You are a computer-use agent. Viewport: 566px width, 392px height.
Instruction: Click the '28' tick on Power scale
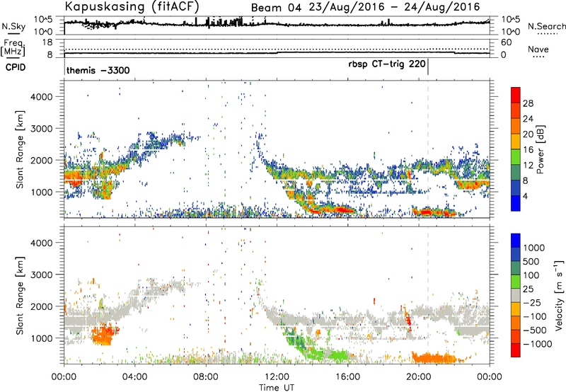(x=528, y=103)
